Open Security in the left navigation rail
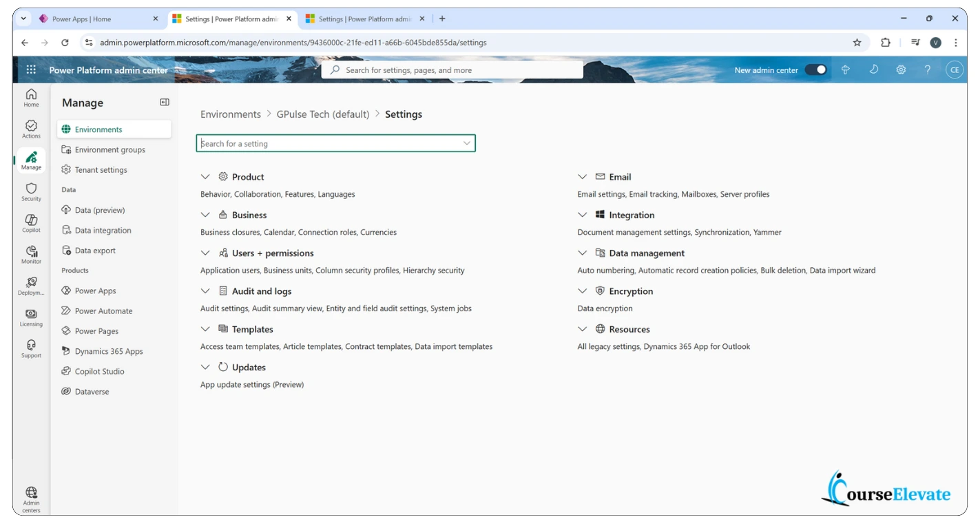This screenshot has height=526, width=980. (x=31, y=191)
